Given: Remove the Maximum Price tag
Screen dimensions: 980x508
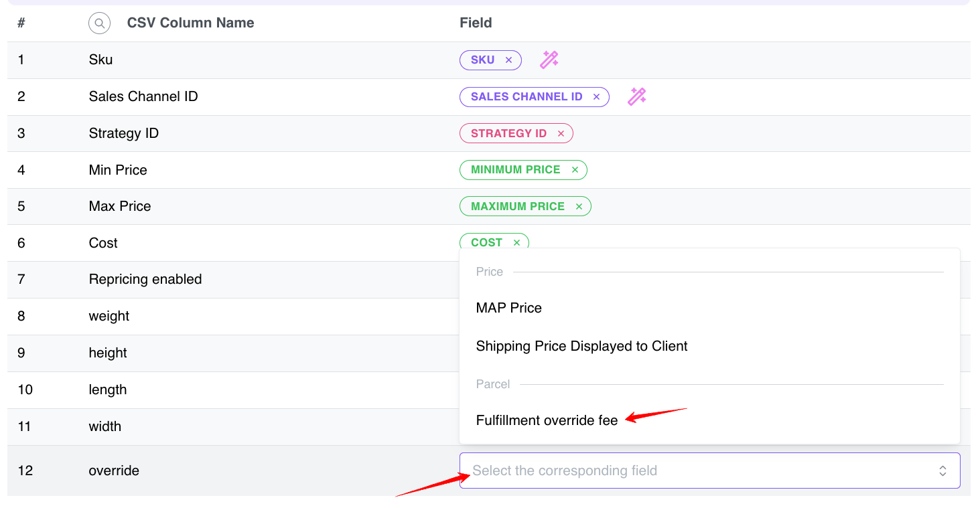Looking at the screenshot, I should tap(579, 207).
